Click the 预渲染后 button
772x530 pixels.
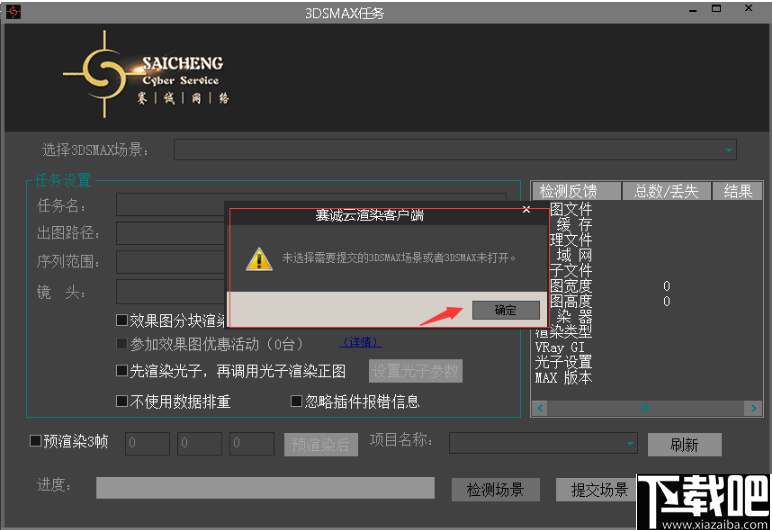coord(321,444)
